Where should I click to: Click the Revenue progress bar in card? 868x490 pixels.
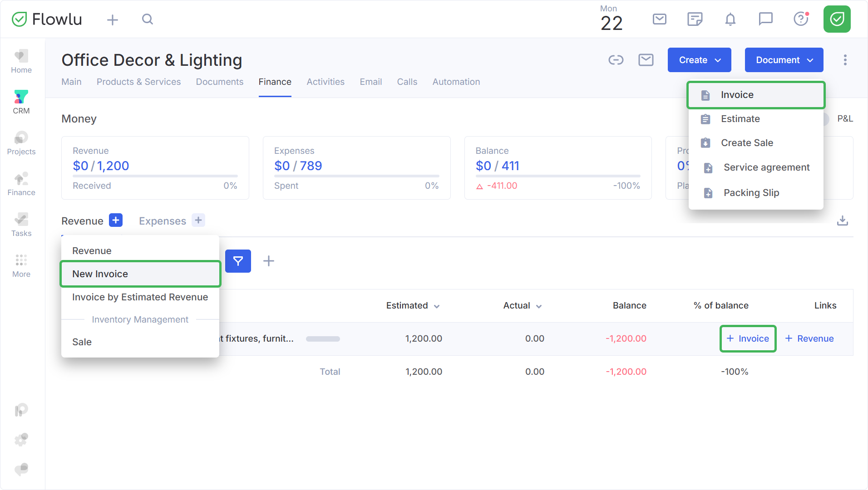click(155, 176)
